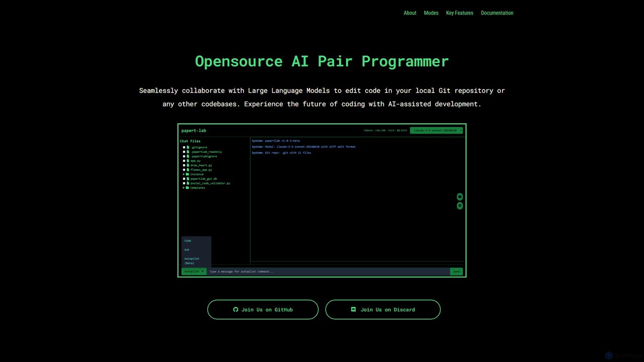Check the postal_code_validator.py checkbox
This screenshot has width=644, height=362.
tap(184, 184)
